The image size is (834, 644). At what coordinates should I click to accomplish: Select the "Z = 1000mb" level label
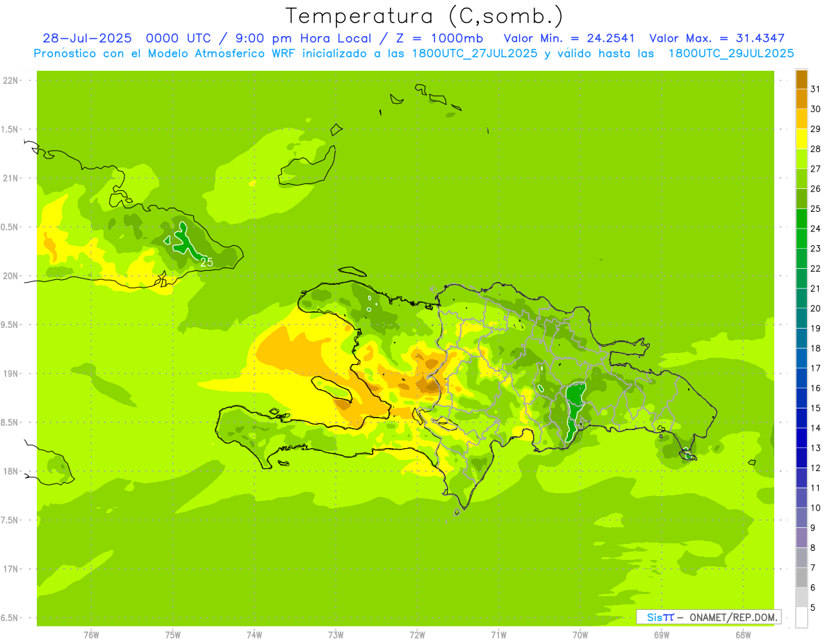439,38
